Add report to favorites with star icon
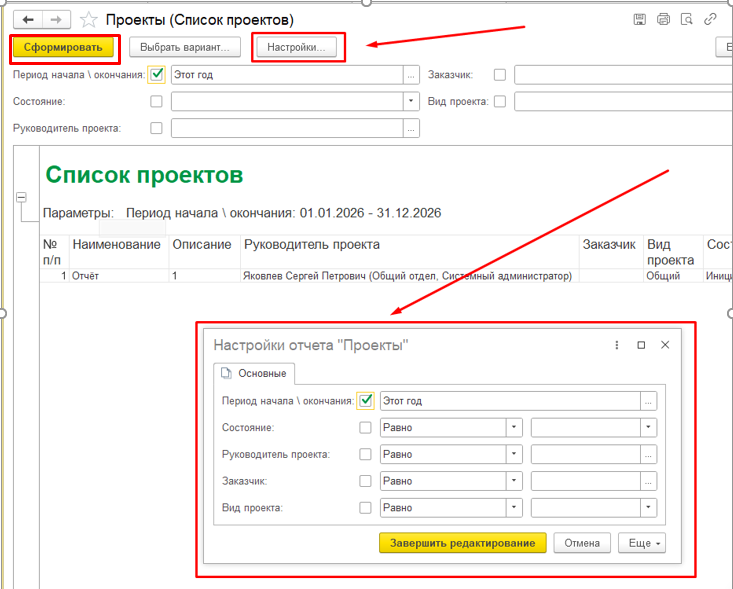733x589 pixels. 88,20
